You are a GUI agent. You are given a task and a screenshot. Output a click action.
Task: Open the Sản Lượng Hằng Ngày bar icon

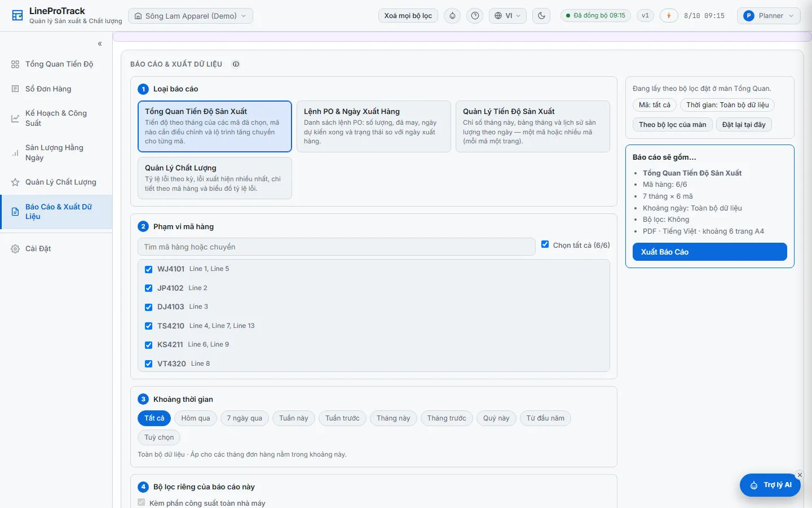click(x=15, y=153)
